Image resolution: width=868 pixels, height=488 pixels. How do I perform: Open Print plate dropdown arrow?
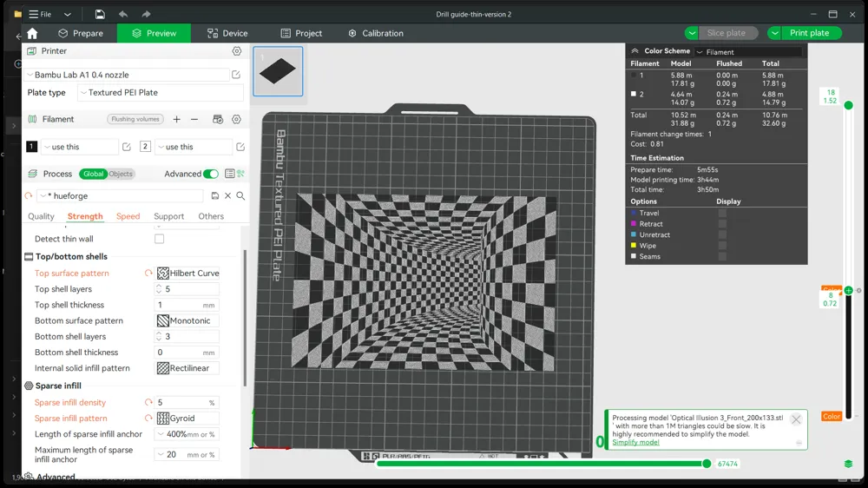click(x=775, y=33)
